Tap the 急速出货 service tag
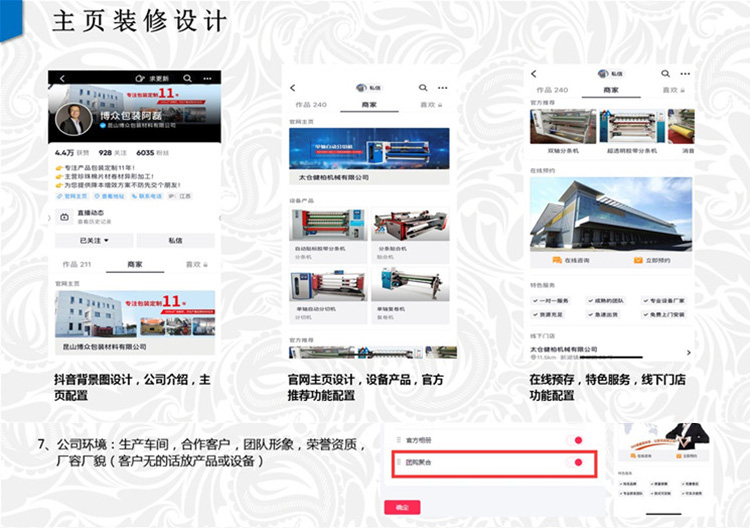The width and height of the screenshot is (750, 528). point(603,315)
